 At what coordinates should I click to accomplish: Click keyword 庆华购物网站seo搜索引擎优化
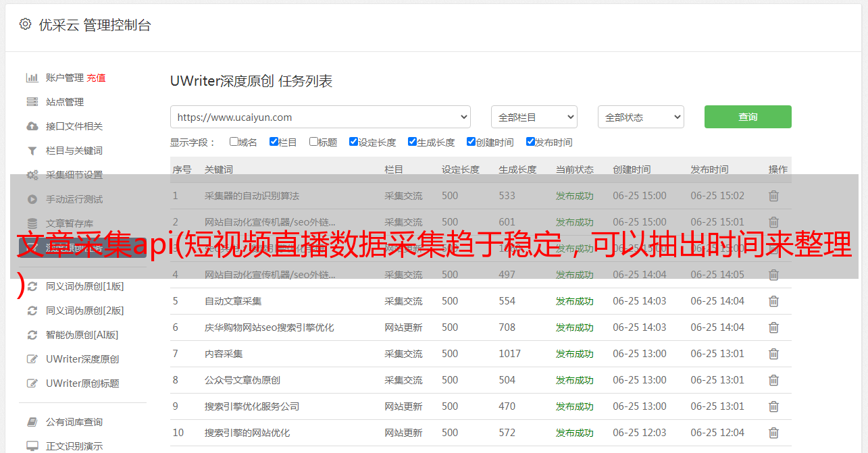[x=270, y=327]
